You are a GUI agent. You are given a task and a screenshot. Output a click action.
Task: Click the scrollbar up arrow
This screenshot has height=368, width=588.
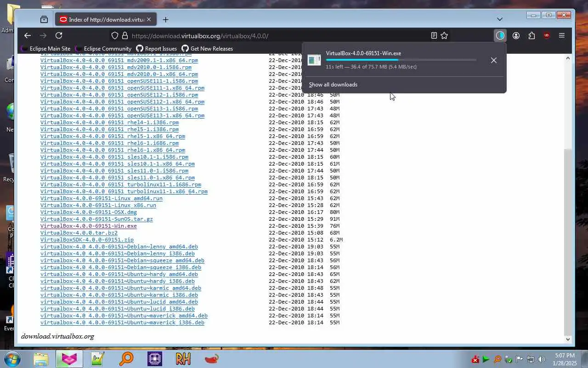click(x=568, y=58)
